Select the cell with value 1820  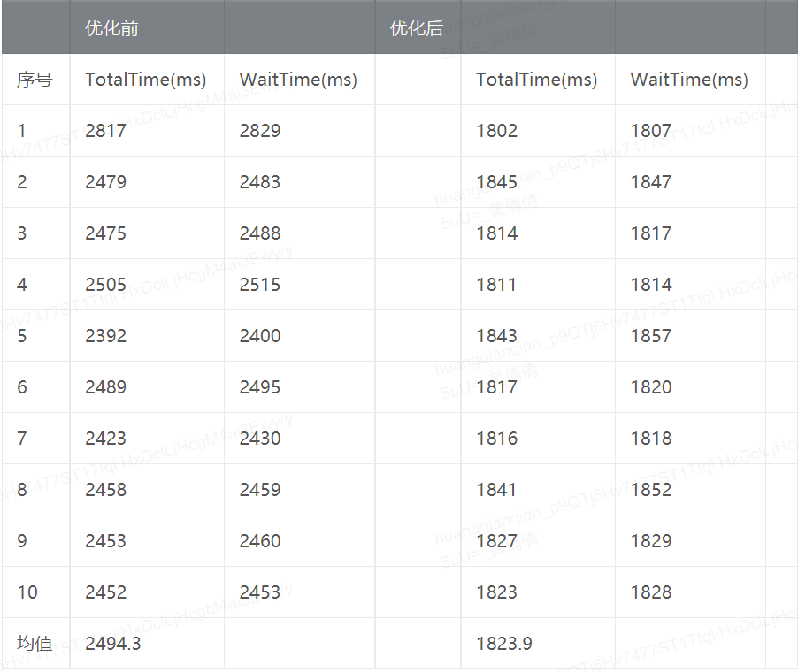690,387
